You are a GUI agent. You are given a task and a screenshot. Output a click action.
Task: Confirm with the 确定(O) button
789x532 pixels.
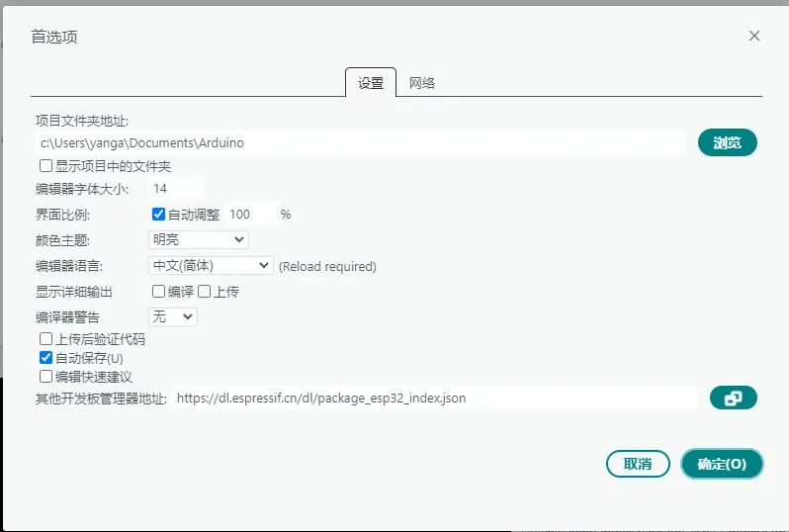pyautogui.click(x=722, y=464)
